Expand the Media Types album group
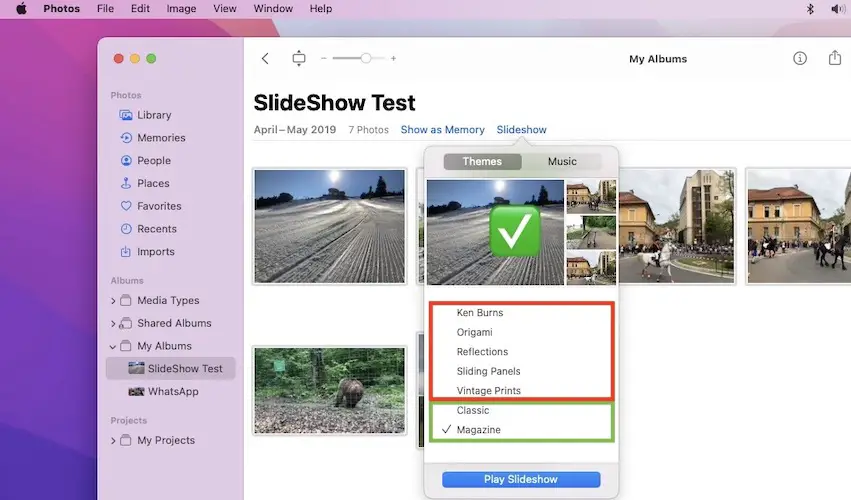Screen dimensions: 851x500 pos(113,301)
